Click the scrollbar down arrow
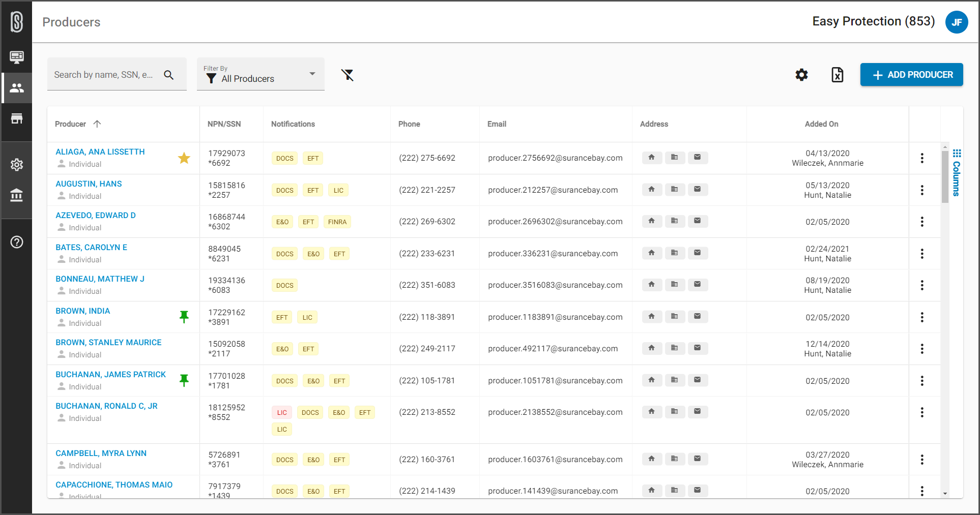This screenshot has height=515, width=980. point(945,493)
